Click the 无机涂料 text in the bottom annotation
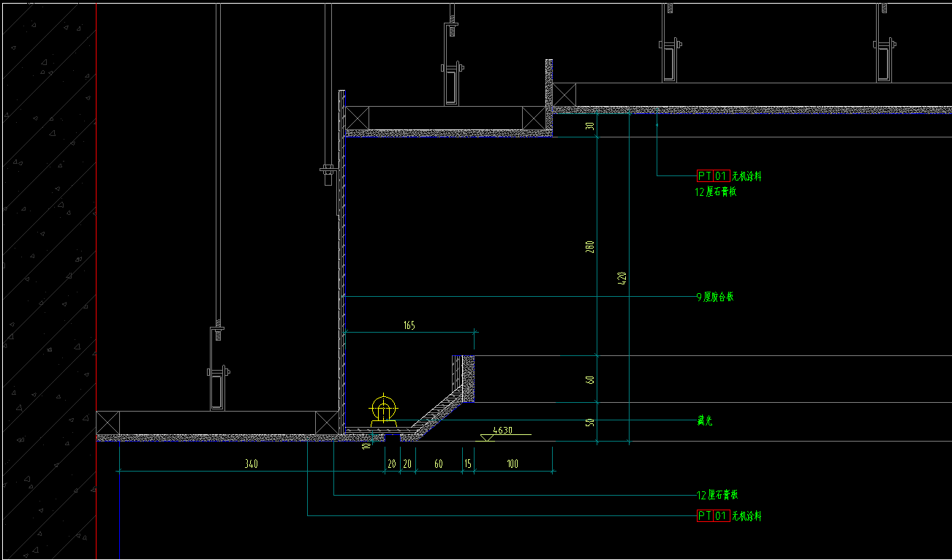The image size is (952, 560). click(x=747, y=516)
